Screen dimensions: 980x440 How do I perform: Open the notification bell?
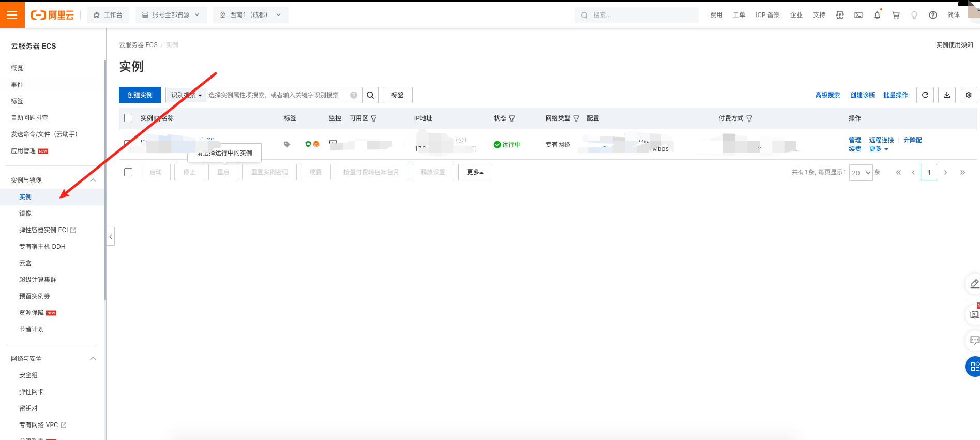pos(877,15)
